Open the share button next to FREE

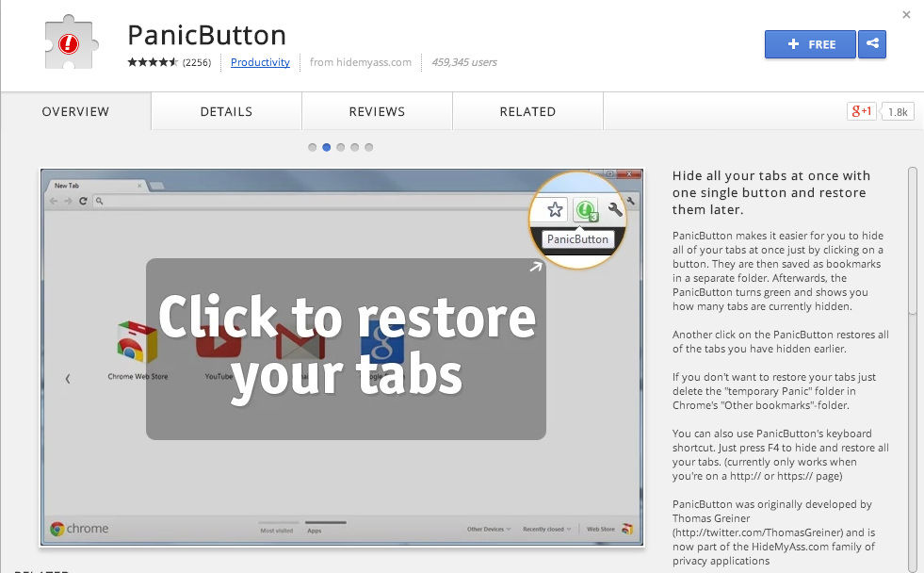[872, 44]
